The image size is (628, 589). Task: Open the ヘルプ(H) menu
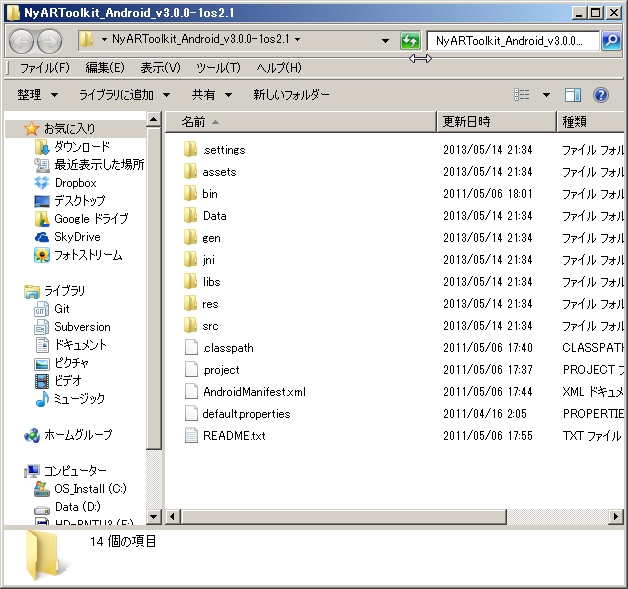279,68
